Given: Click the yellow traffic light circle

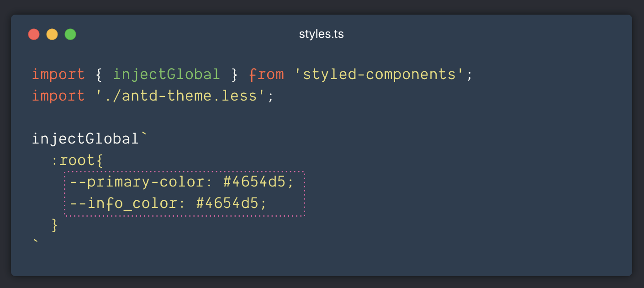Looking at the screenshot, I should coord(52,34).
